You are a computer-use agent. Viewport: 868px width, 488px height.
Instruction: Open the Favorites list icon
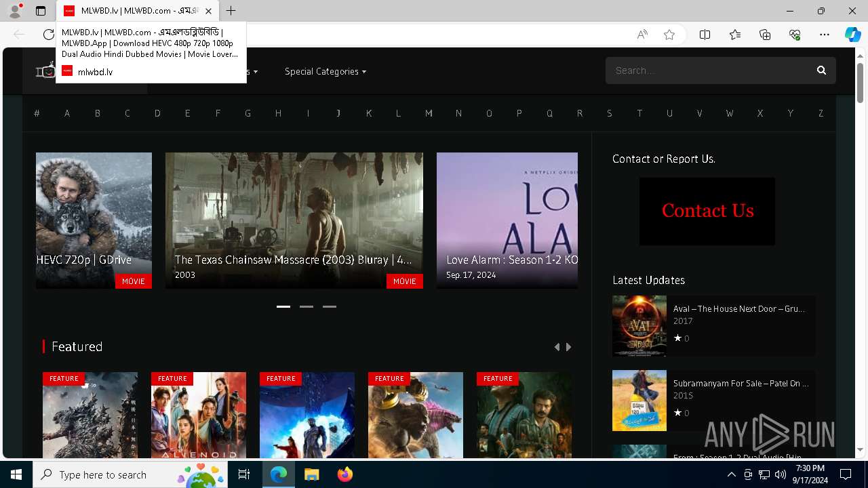pos(735,35)
